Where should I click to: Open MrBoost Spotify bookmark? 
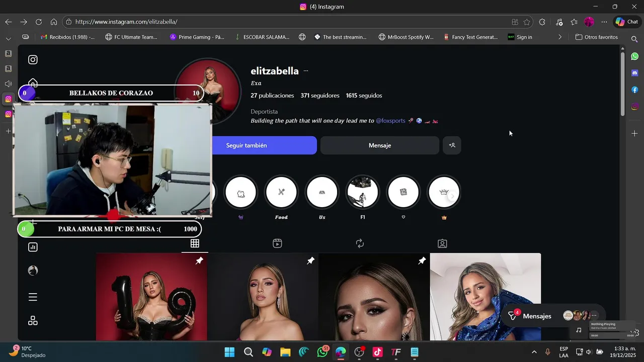click(406, 37)
